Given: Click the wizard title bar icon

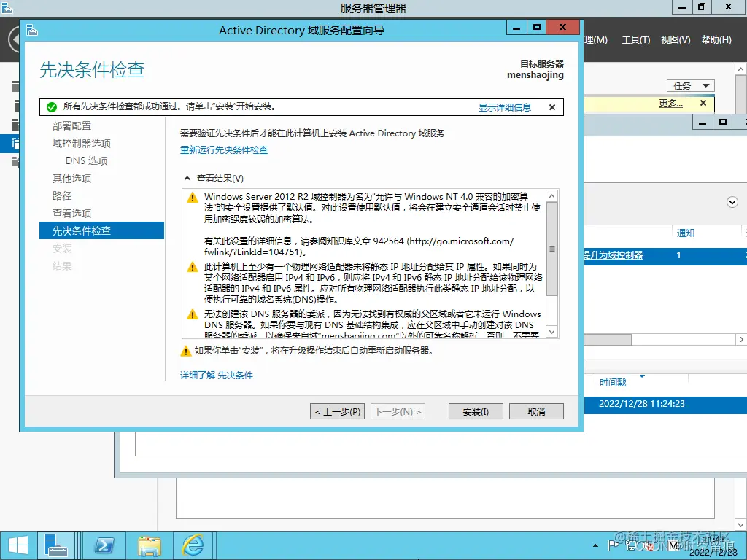Looking at the screenshot, I should pos(32,30).
